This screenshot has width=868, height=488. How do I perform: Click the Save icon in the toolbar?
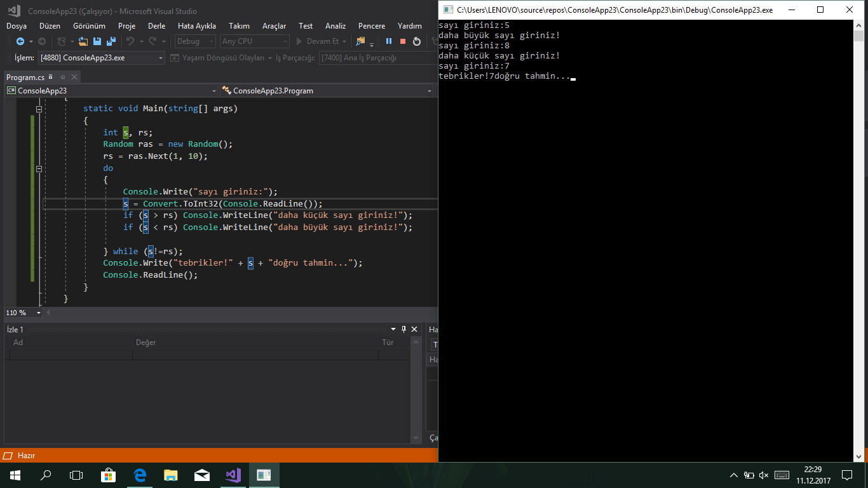(x=97, y=41)
